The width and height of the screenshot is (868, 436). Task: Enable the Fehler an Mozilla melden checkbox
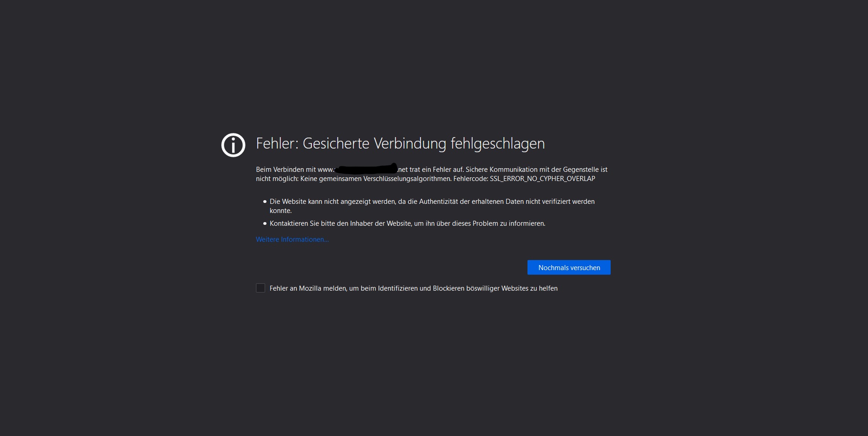(x=261, y=288)
